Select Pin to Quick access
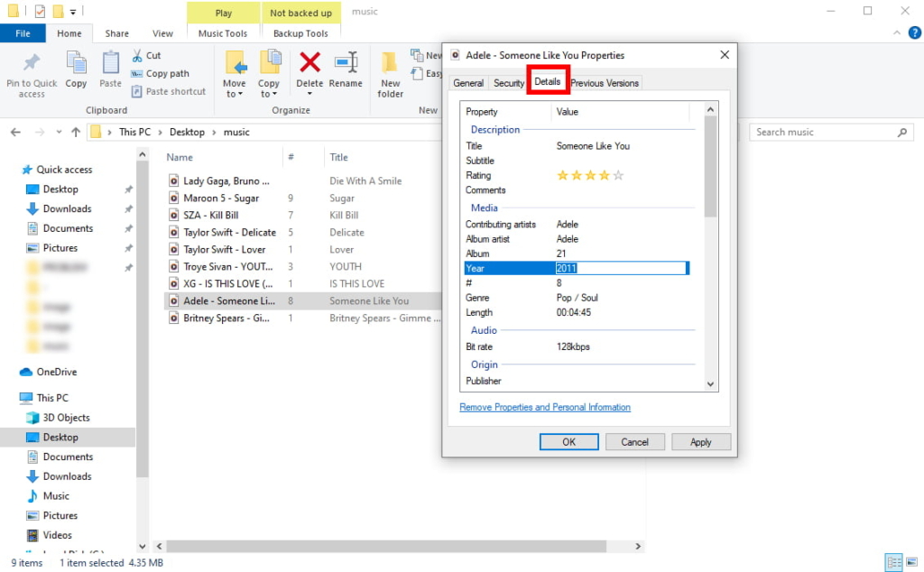Image resolution: width=924 pixels, height=572 pixels. [x=32, y=72]
